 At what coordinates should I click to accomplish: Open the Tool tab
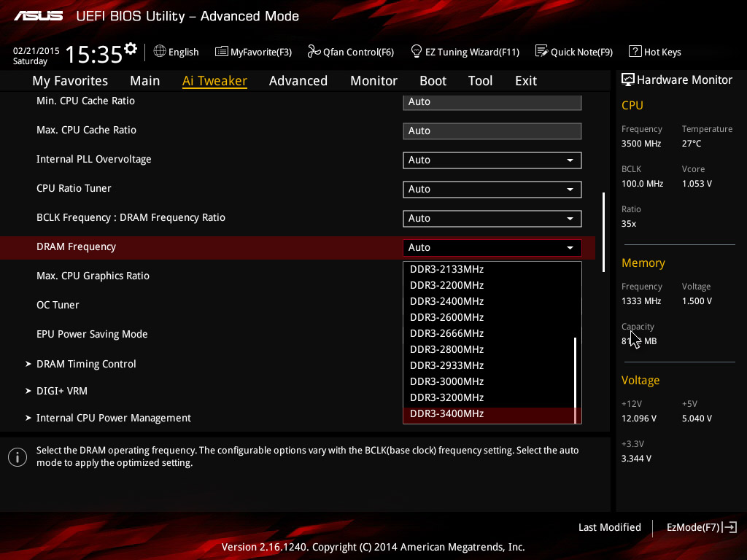tap(480, 81)
